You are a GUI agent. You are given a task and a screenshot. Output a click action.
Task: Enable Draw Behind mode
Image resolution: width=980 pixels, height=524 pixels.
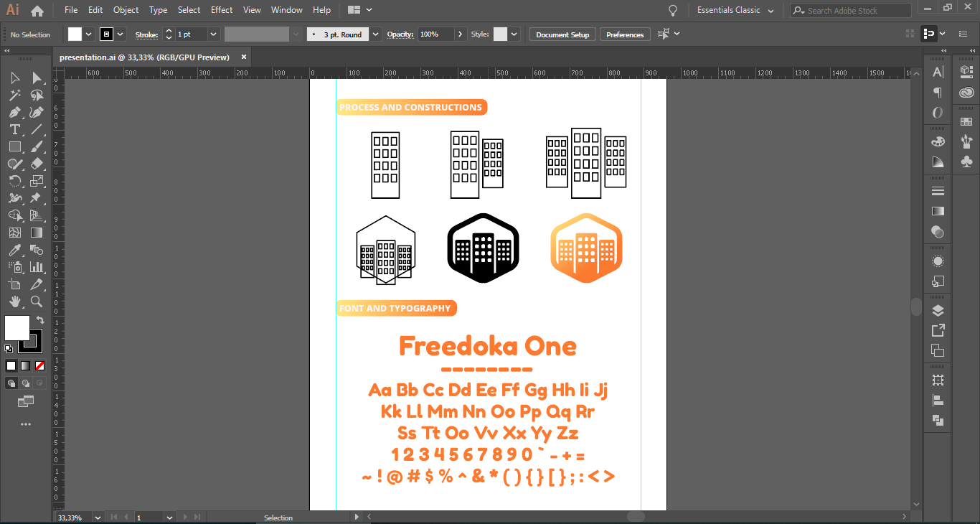click(26, 383)
